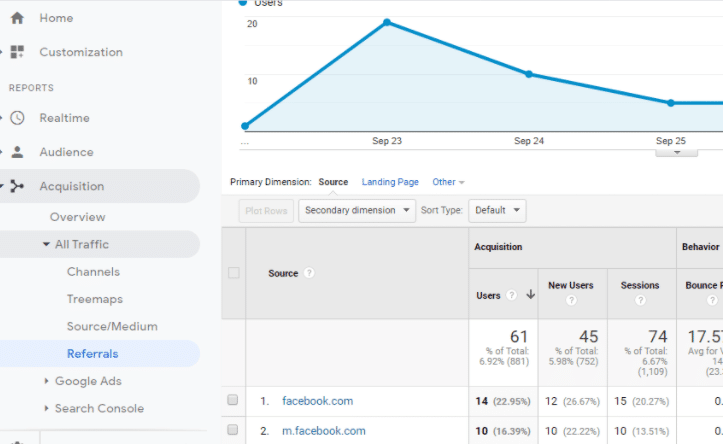Viewport: 723px width, 444px height.
Task: Open the Source/Medium report
Action: click(x=112, y=326)
